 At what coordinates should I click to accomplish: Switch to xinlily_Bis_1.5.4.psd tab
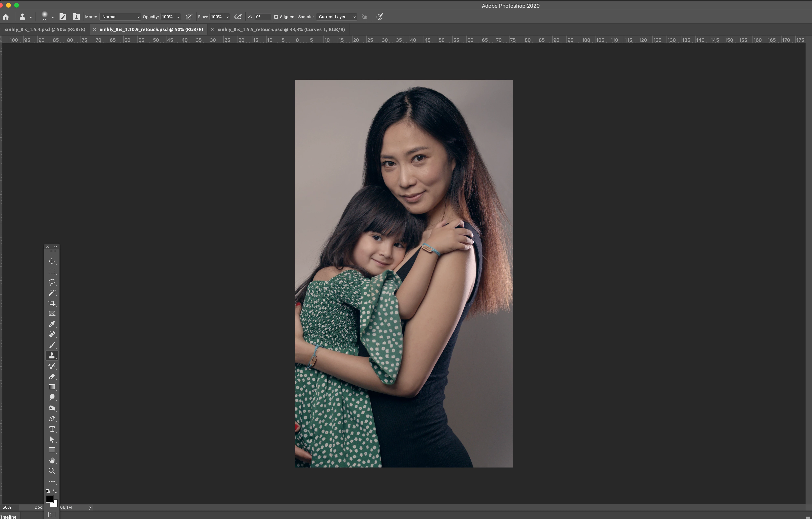click(x=45, y=30)
